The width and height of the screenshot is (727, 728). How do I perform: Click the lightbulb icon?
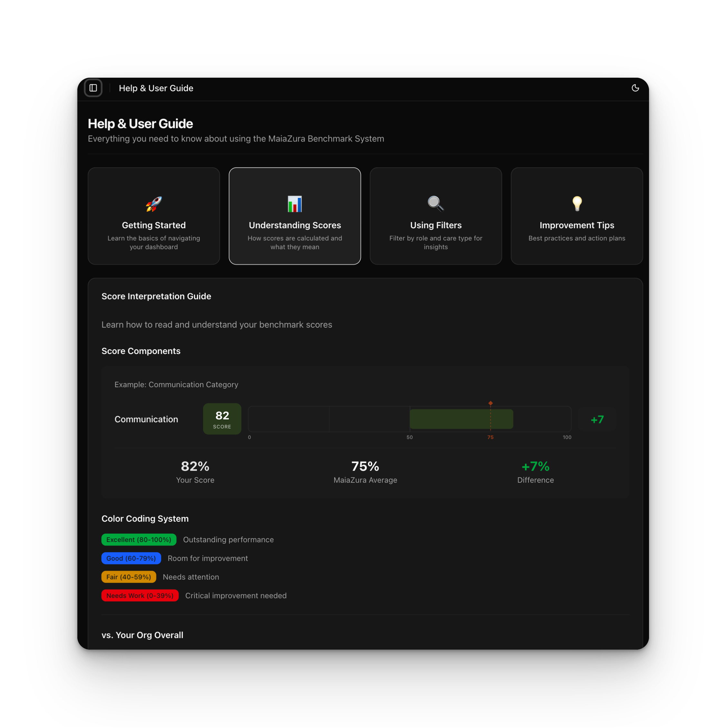click(x=577, y=204)
